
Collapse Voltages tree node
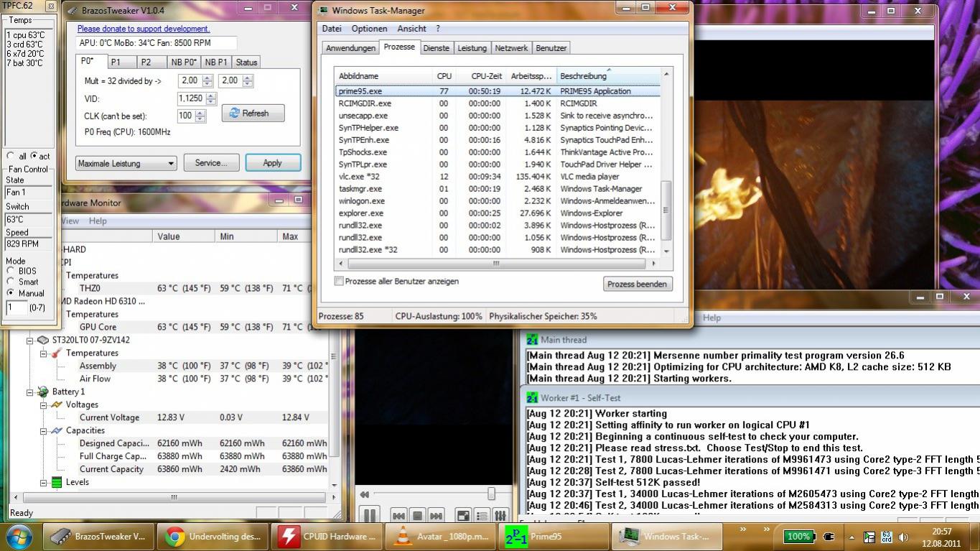pos(43,404)
